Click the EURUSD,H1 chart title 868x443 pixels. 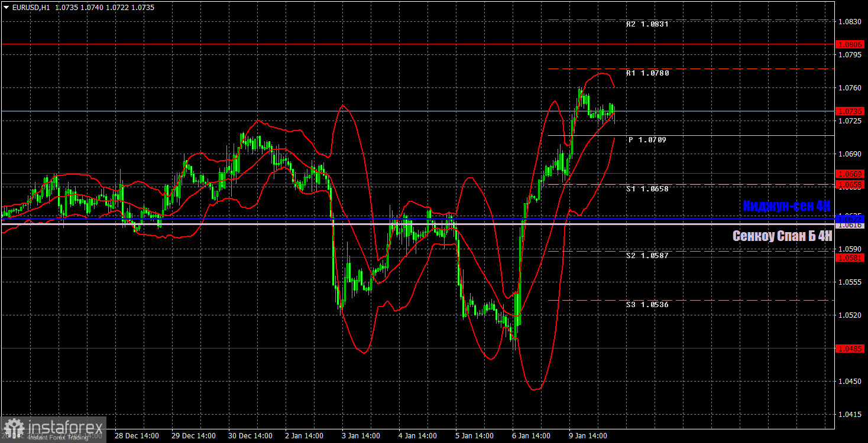pos(31,8)
